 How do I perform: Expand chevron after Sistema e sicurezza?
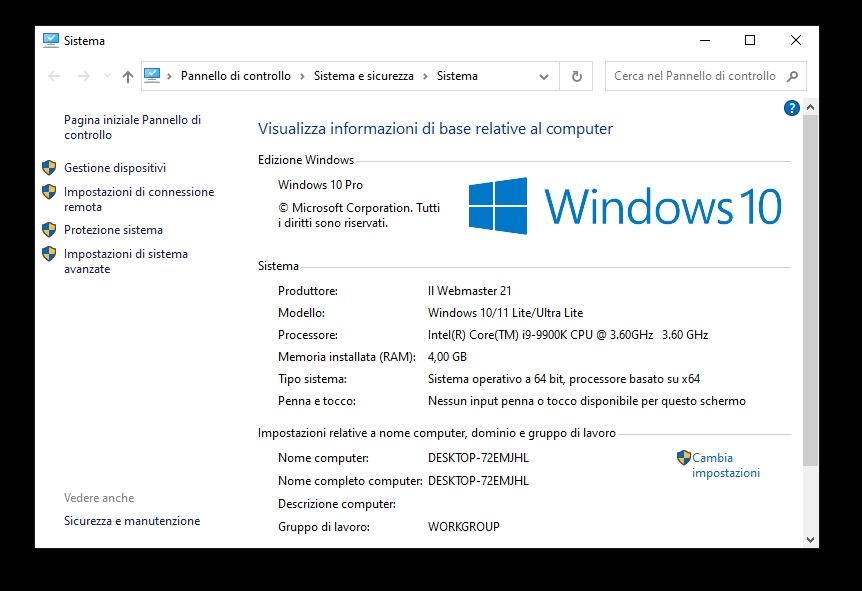(x=425, y=76)
